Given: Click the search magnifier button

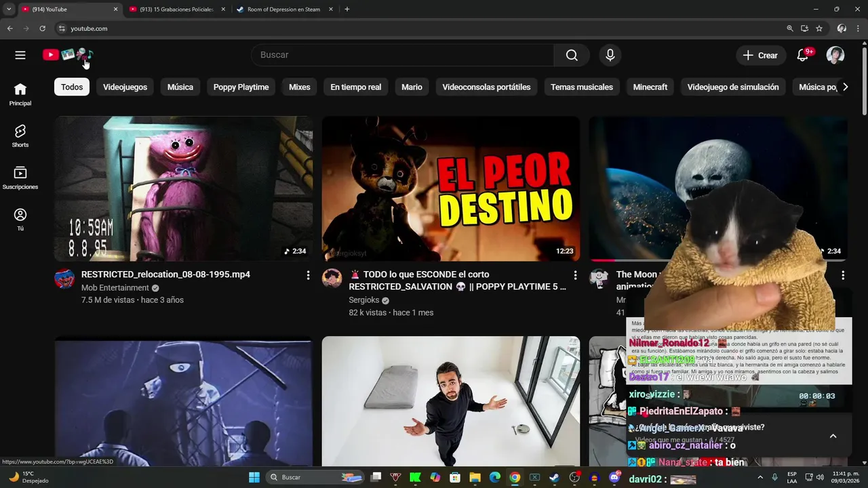Looking at the screenshot, I should (572, 55).
